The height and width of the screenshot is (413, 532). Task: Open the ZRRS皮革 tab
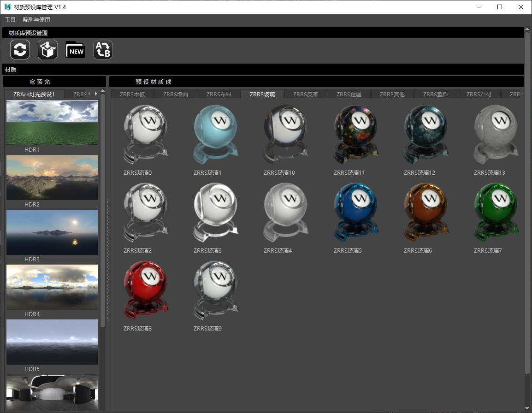[x=306, y=94]
